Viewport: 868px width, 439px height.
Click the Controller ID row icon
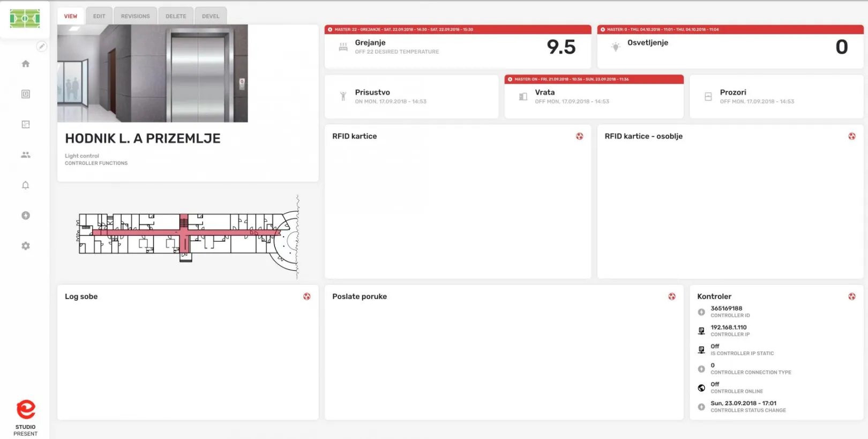(x=701, y=312)
